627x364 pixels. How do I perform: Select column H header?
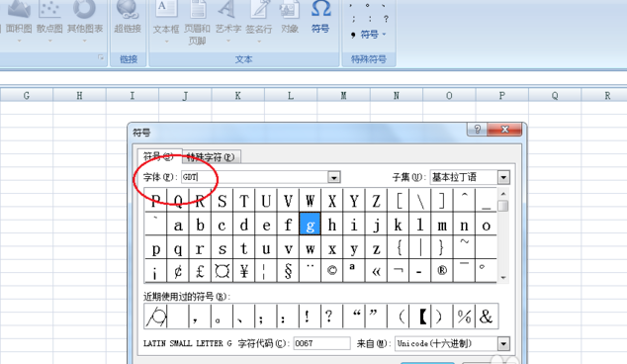click(x=79, y=95)
